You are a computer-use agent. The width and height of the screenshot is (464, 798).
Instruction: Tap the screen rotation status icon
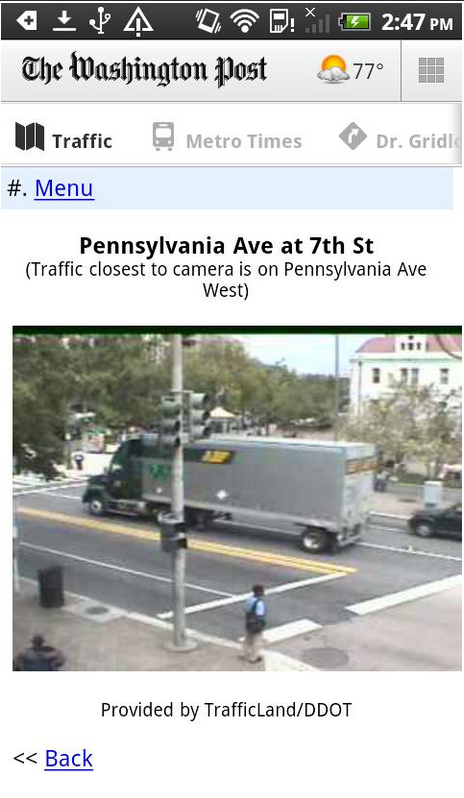(x=209, y=21)
